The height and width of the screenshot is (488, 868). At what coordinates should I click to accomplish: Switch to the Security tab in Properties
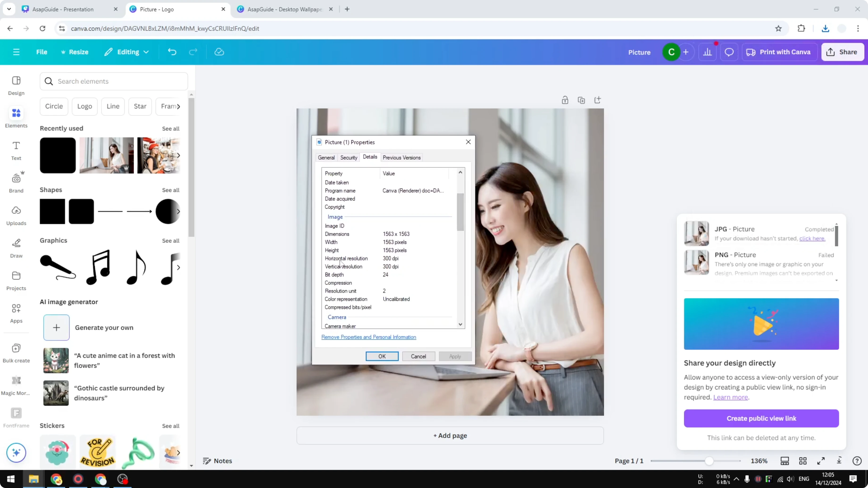click(x=349, y=157)
